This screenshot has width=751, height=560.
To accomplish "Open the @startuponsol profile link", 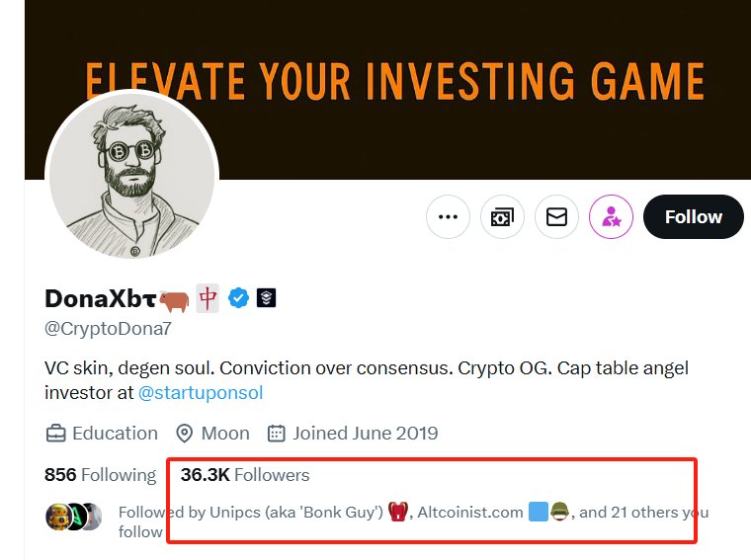I will [x=201, y=393].
